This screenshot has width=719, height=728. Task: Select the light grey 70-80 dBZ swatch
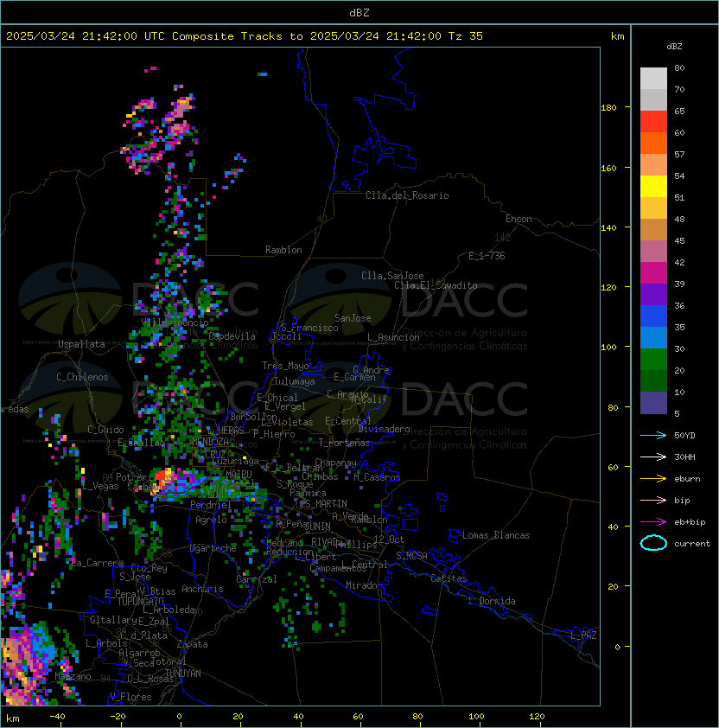click(653, 78)
